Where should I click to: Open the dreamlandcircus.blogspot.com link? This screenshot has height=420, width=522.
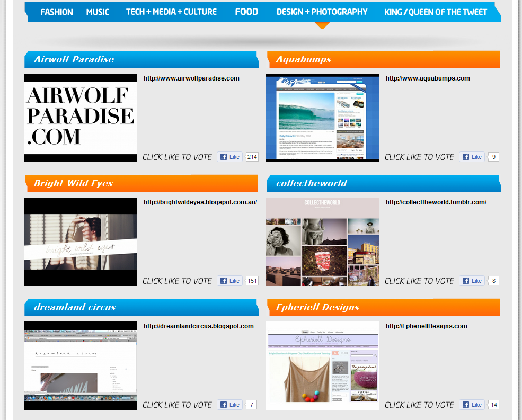[199, 326]
